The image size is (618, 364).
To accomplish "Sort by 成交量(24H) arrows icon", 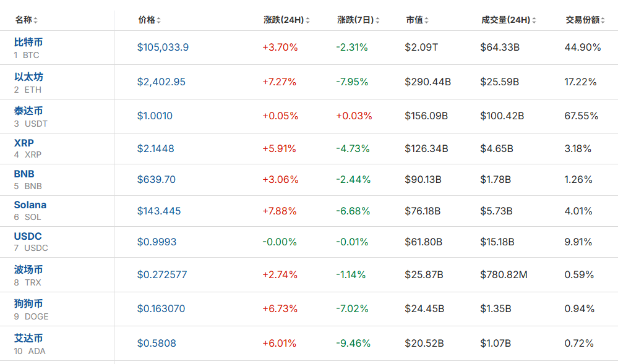I will (534, 20).
